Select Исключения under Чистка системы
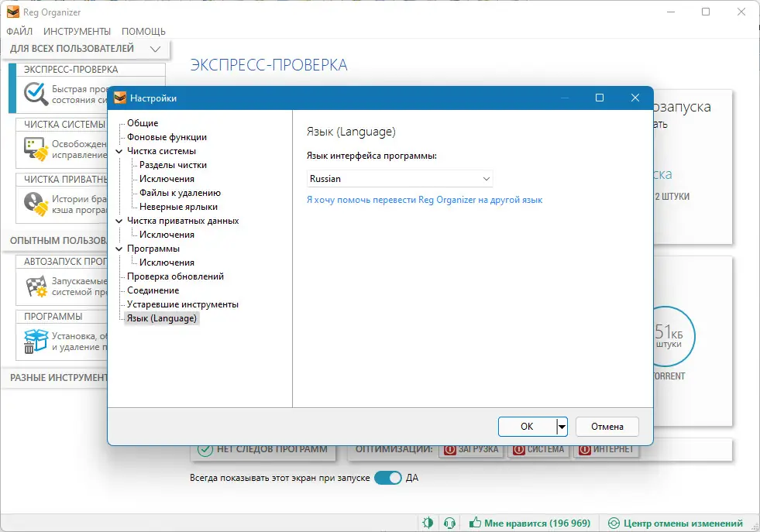 pos(167,179)
